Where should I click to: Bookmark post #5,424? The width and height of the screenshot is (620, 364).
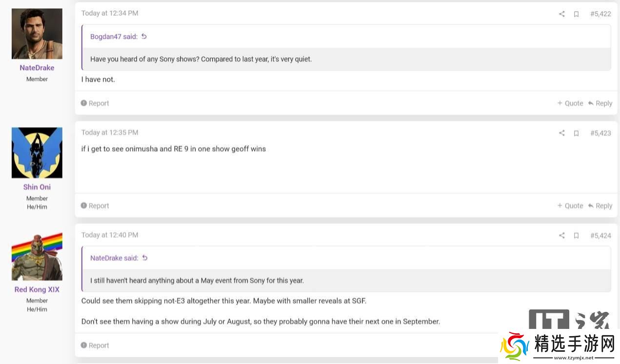pos(576,235)
